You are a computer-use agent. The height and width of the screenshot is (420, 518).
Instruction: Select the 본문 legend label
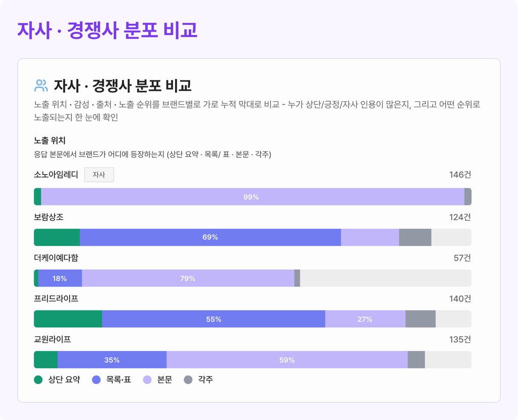tap(164, 380)
